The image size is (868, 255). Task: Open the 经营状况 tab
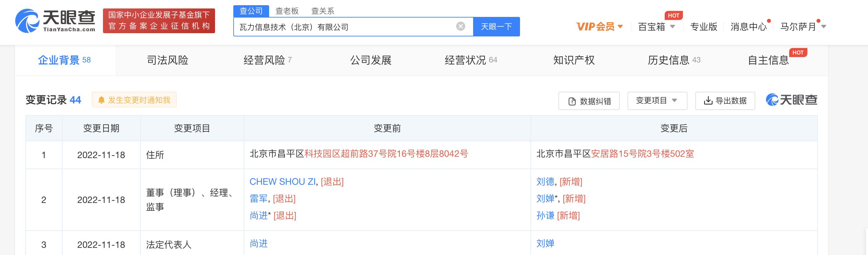coord(471,60)
